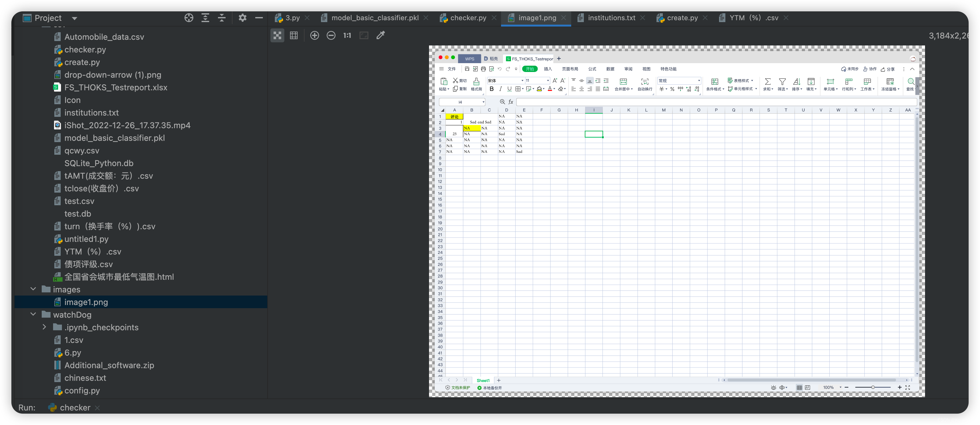Select model_basic_classifier.pkl in tree
Image resolution: width=980 pixels, height=425 pixels.
(x=114, y=138)
